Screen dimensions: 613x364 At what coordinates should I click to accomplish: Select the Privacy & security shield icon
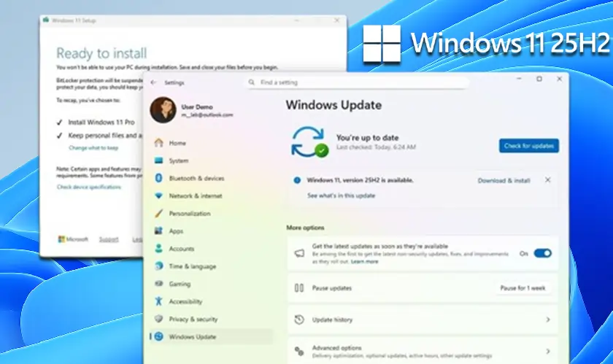[158, 319]
